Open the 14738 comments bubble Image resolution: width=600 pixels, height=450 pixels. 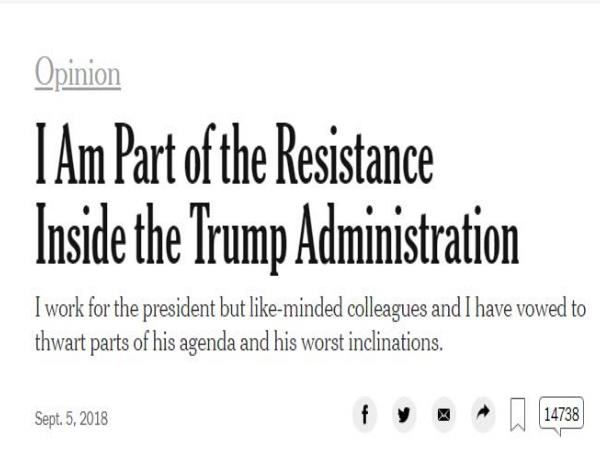[560, 412]
